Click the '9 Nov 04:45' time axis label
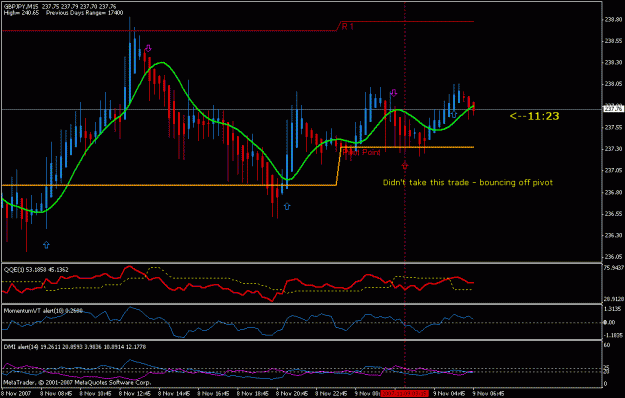The width and height of the screenshot is (625, 398). tap(449, 394)
